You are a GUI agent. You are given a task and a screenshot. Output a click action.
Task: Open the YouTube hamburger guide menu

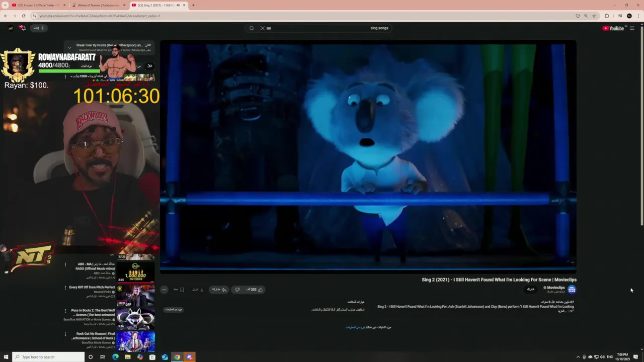pos(632,28)
